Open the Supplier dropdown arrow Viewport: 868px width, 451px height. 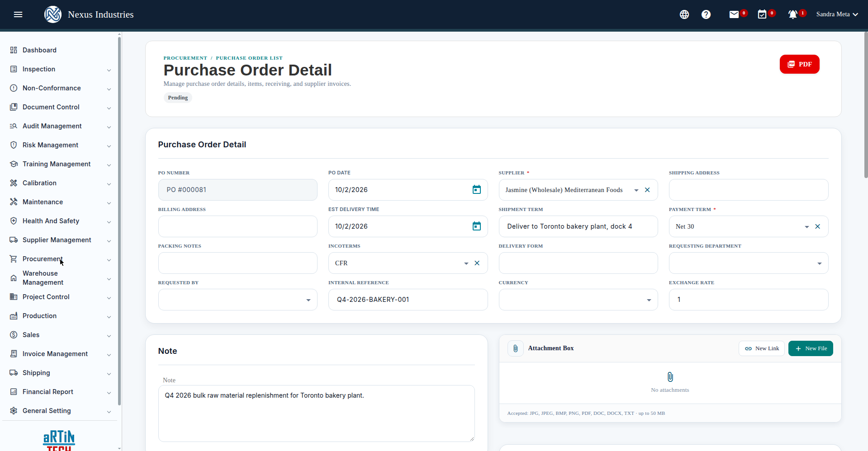636,190
